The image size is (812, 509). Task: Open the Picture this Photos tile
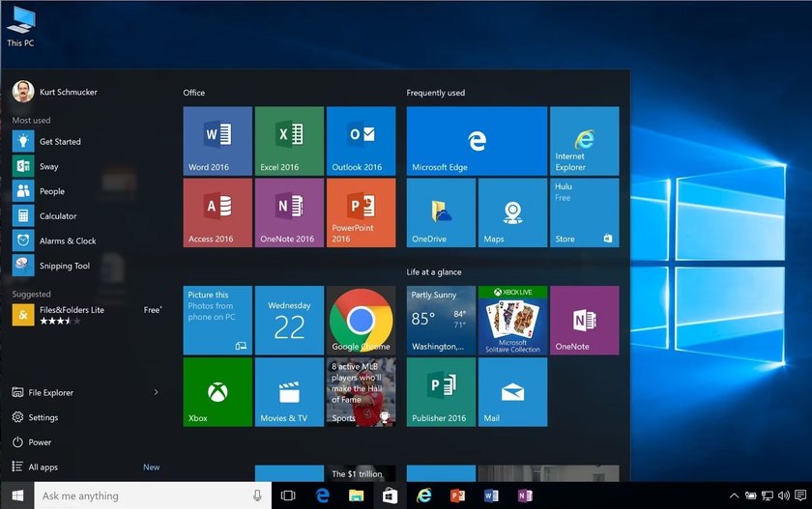coord(217,321)
